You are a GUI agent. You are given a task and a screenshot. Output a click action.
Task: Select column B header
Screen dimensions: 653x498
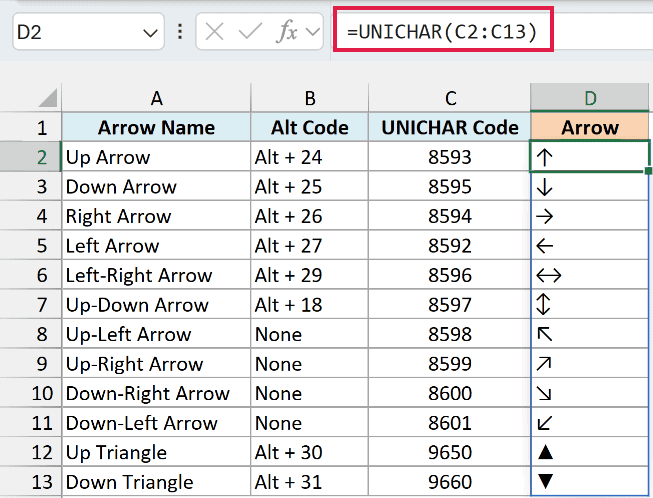point(309,98)
